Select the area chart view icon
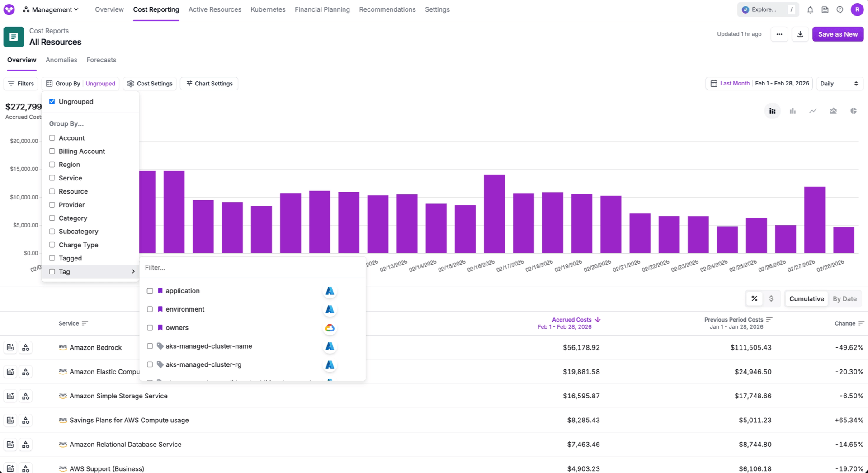This screenshot has width=868, height=473. [833, 111]
